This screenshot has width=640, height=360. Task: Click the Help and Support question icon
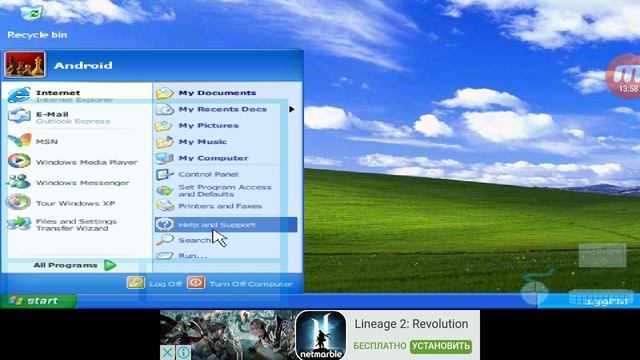[x=165, y=224]
